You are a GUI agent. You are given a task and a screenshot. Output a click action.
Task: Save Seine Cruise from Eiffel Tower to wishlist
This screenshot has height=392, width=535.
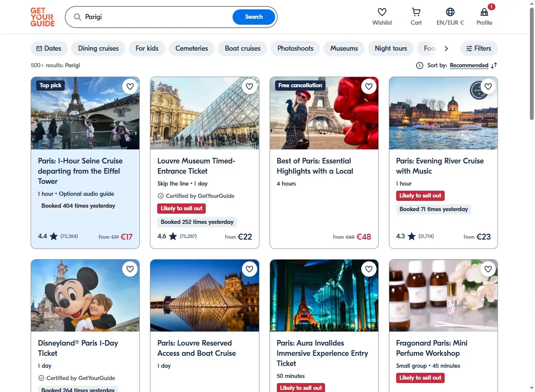[130, 86]
